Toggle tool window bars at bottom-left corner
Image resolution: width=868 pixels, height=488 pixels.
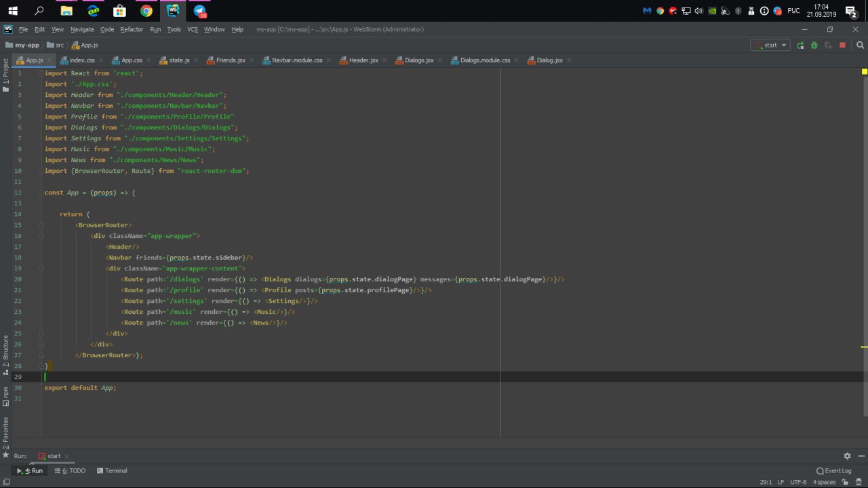(x=6, y=482)
